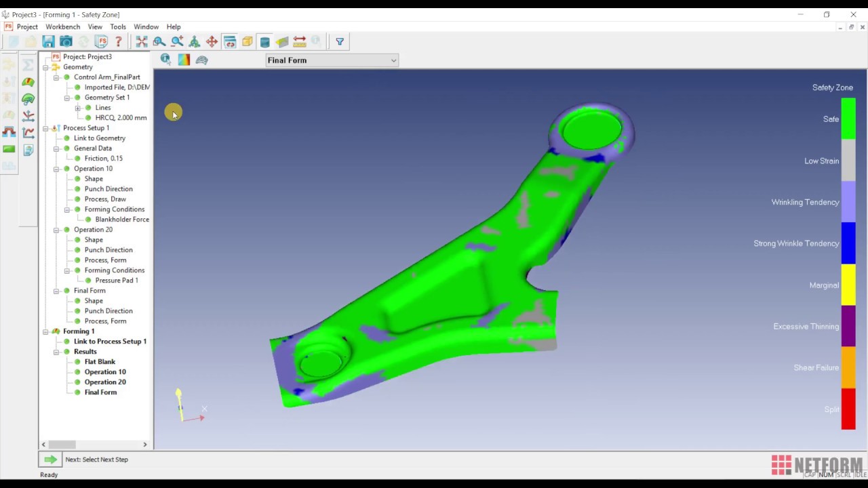The height and width of the screenshot is (488, 868).
Task: Select HRCQ, 2.000 mm material item
Action: click(121, 118)
